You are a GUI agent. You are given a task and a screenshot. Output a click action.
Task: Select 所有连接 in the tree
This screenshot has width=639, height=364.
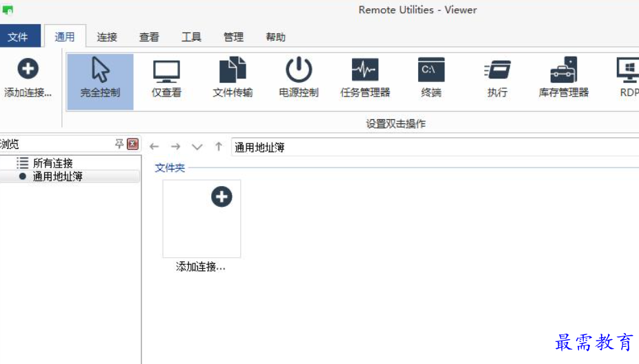(52, 163)
